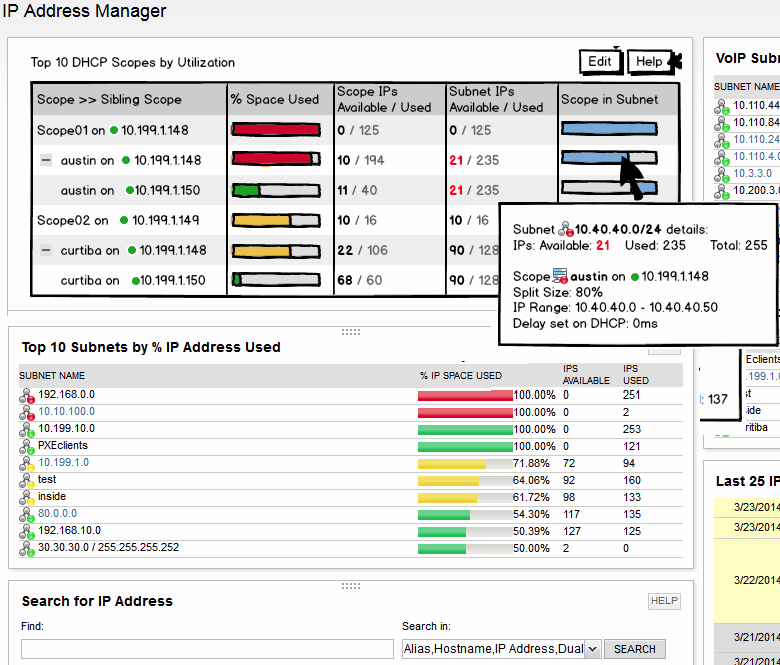Click scope icon beside austin in tooltip

pos(560,276)
